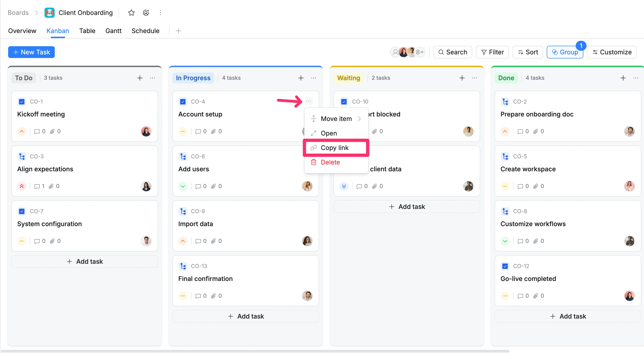The image size is (644, 353).
Task: Open the Final confirmation card
Action: 246,280
